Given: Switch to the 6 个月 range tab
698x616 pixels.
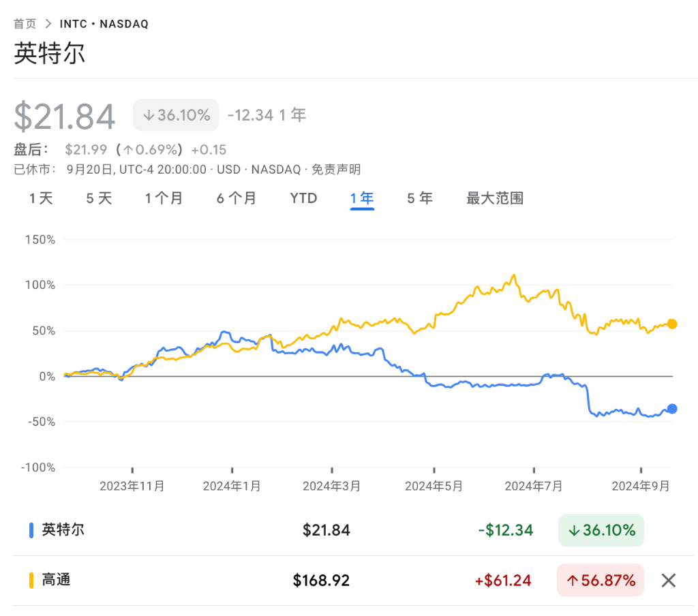Looking at the screenshot, I should (x=237, y=198).
